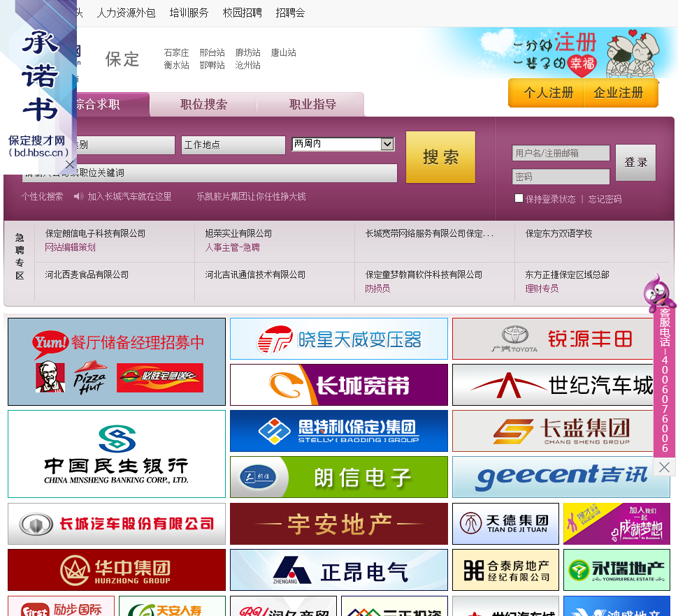Click the speaker announcement icon
678x616 pixels.
point(78,196)
